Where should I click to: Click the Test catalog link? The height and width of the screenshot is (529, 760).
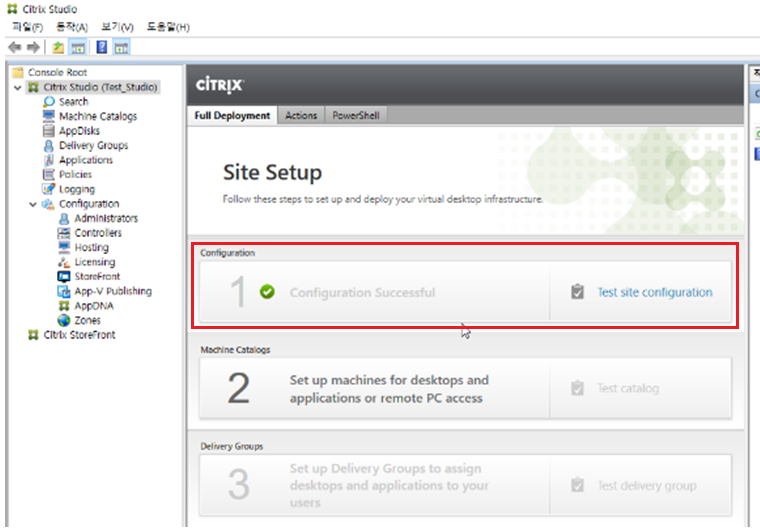(x=628, y=388)
